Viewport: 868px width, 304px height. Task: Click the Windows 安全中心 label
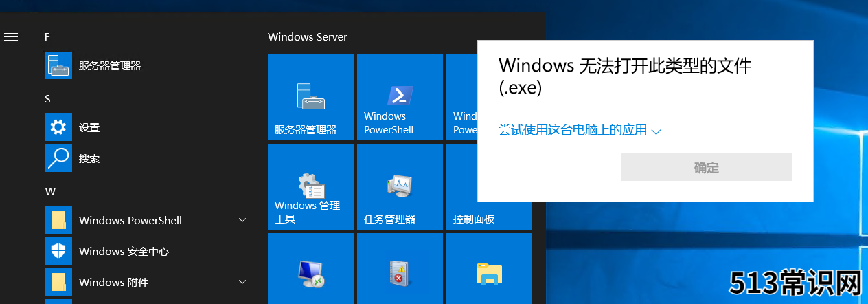(124, 251)
